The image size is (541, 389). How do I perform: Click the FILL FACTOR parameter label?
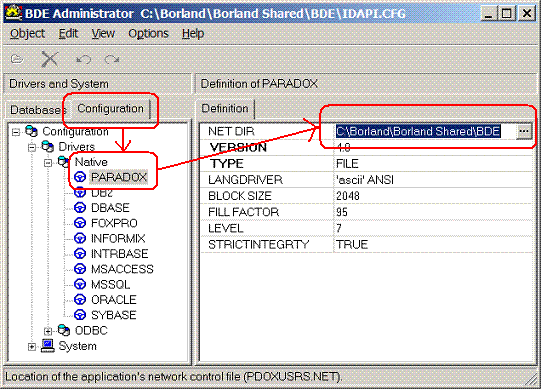[243, 212]
